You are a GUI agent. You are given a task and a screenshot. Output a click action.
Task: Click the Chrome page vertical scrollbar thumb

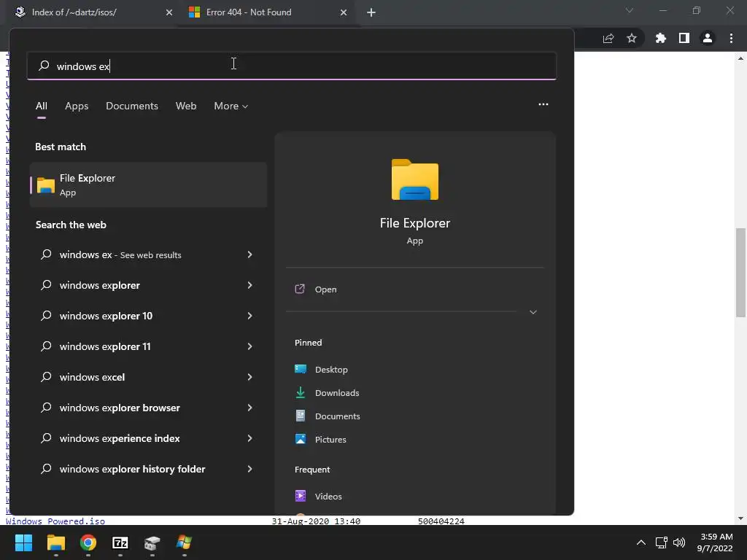click(740, 273)
